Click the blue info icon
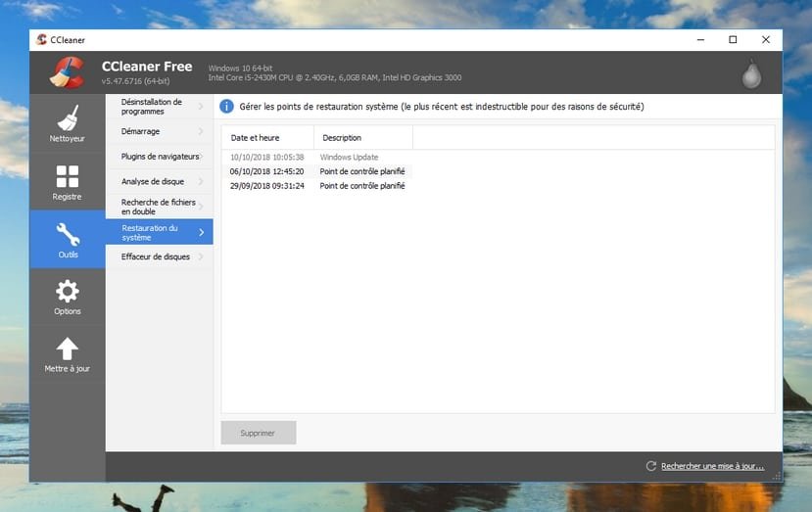The width and height of the screenshot is (812, 512). (226, 106)
